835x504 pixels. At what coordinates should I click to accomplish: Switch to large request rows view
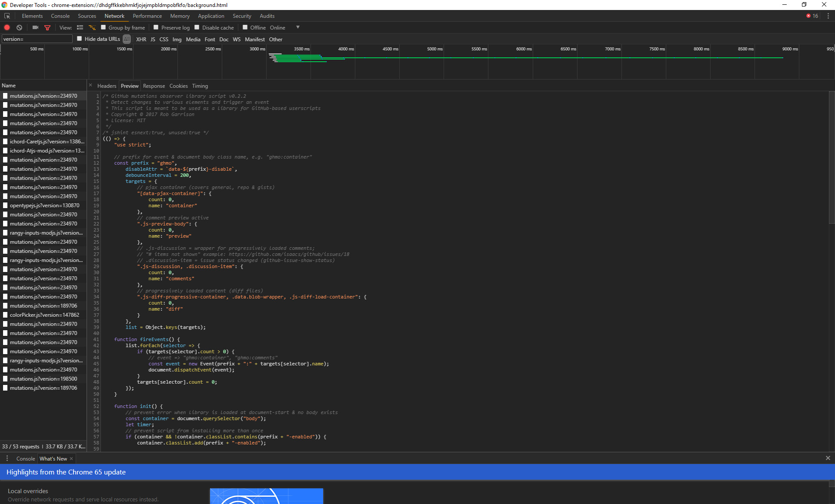coord(80,27)
